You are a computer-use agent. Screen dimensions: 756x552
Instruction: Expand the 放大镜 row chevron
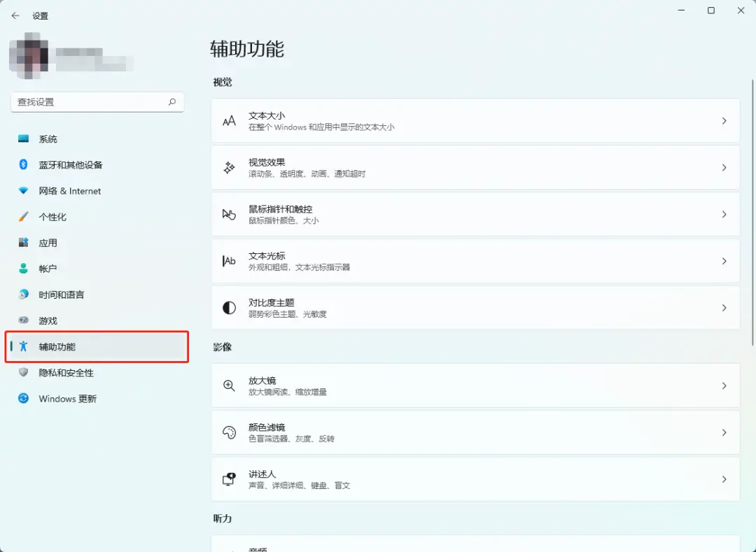(x=724, y=385)
